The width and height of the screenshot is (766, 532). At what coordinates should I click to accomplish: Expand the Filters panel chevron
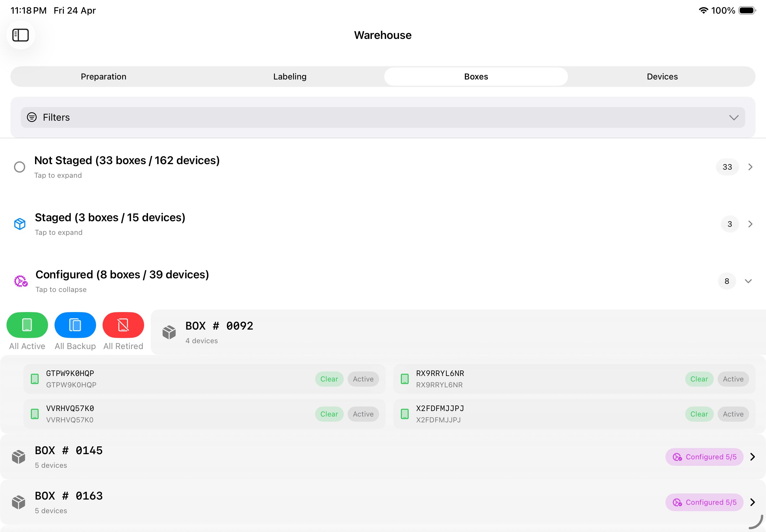[x=734, y=117]
